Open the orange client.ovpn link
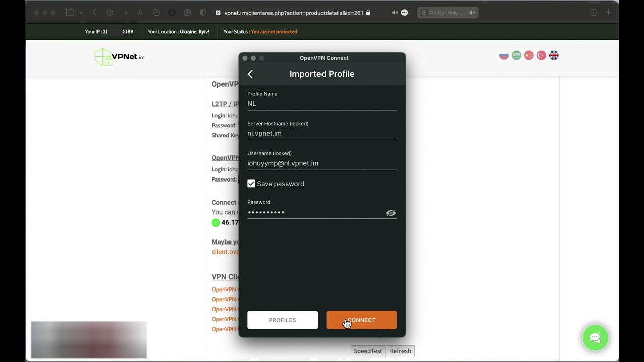Image resolution: width=644 pixels, height=362 pixels. pyautogui.click(x=225, y=252)
